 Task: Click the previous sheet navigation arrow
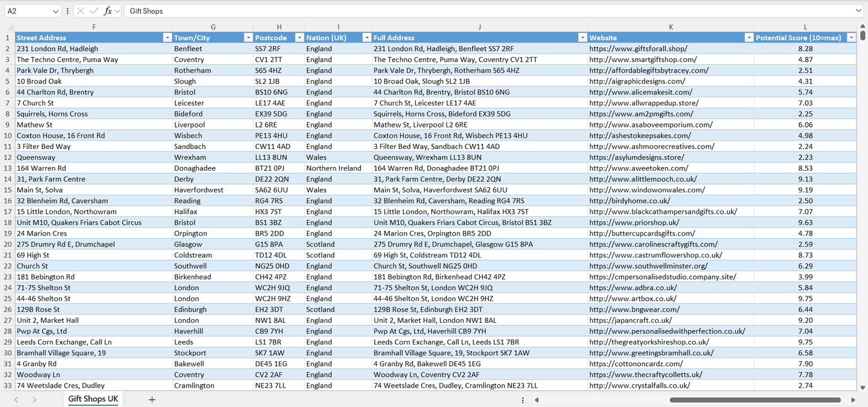coord(16,399)
